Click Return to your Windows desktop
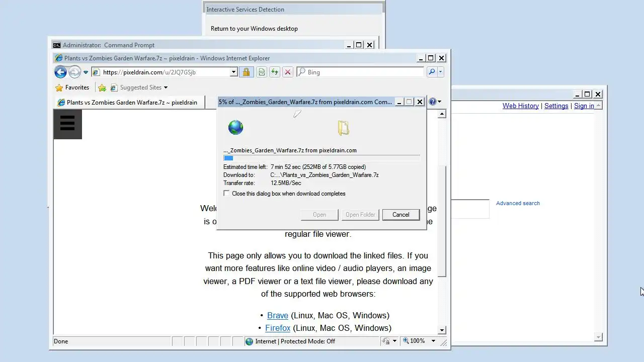 pos(254,29)
